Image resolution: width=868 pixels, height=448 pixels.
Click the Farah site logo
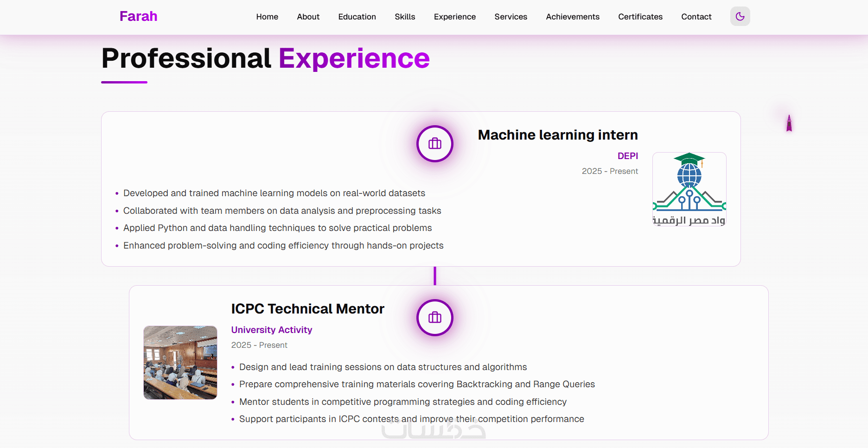click(x=138, y=16)
